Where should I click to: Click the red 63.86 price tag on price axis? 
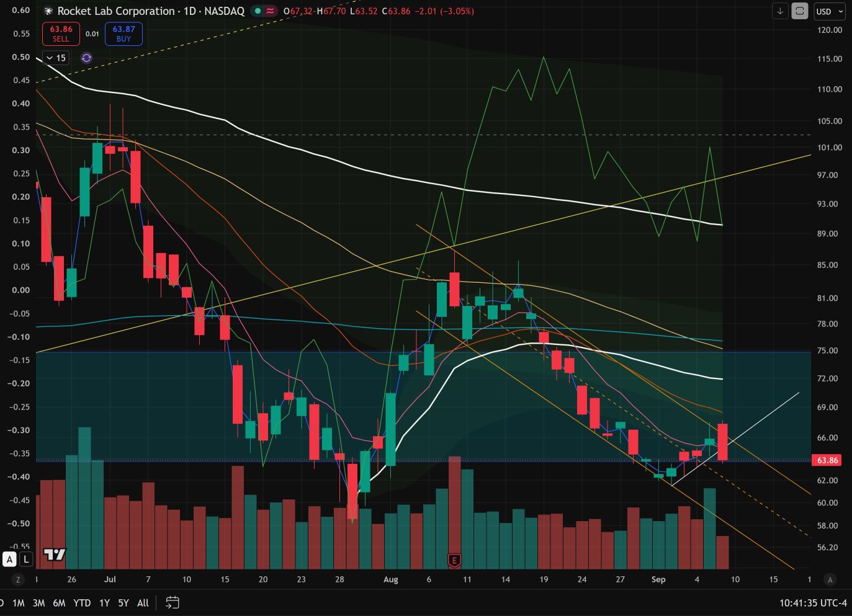pyautogui.click(x=828, y=460)
